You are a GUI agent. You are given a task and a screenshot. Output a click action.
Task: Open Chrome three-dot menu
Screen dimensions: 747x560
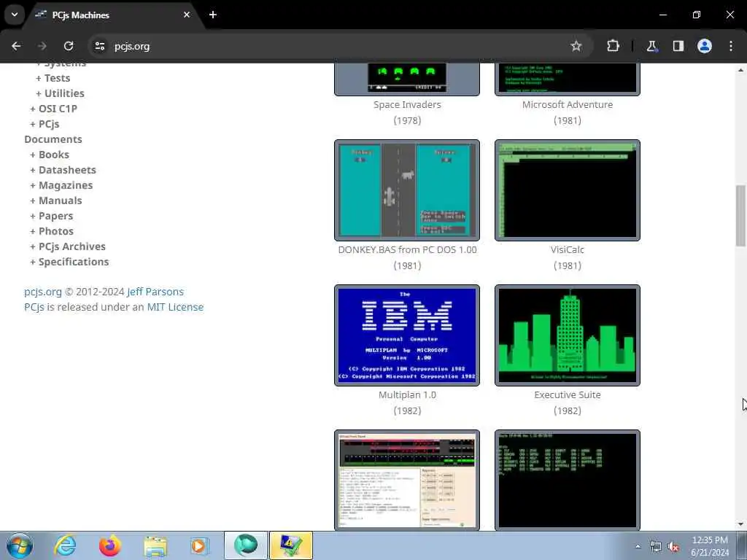tap(731, 46)
